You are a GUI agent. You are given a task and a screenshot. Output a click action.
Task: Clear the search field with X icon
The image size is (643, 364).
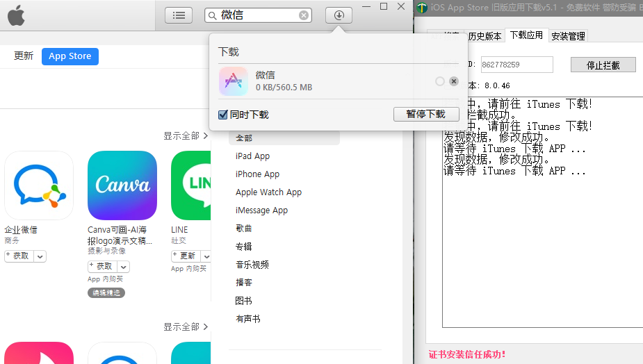point(304,15)
